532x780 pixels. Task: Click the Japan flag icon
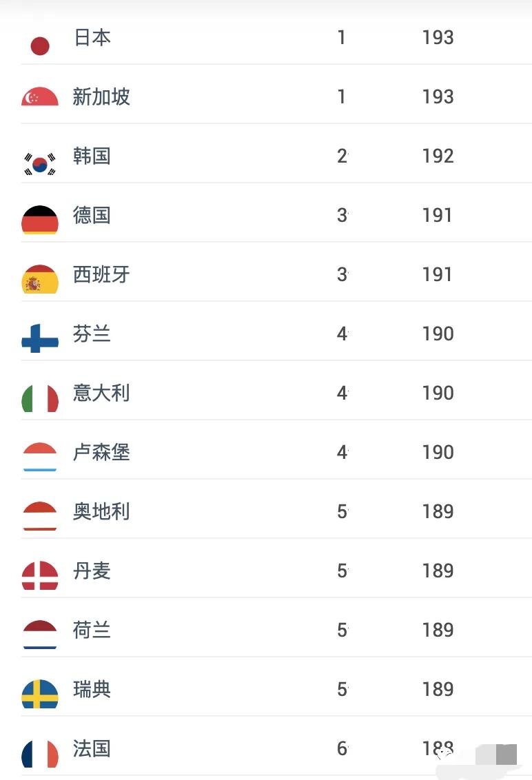pyautogui.click(x=40, y=44)
